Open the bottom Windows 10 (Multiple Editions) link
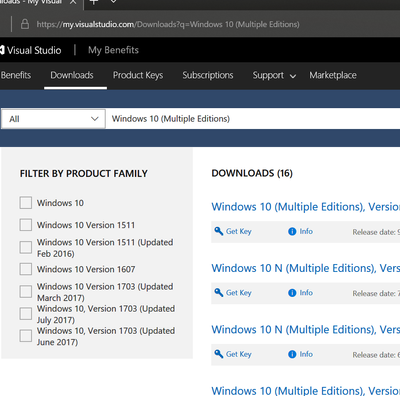The image size is (400, 396). click(306, 390)
